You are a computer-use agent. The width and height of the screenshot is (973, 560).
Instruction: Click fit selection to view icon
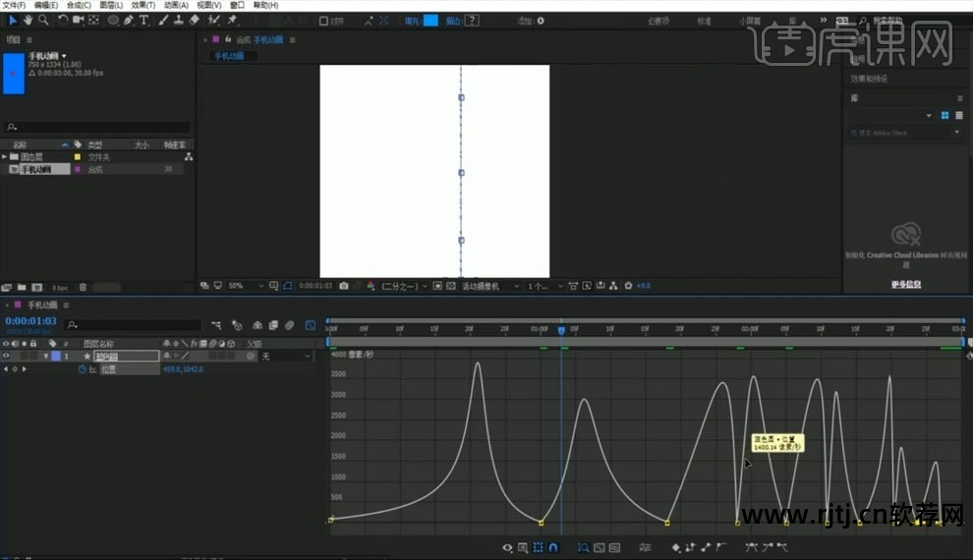[599, 547]
